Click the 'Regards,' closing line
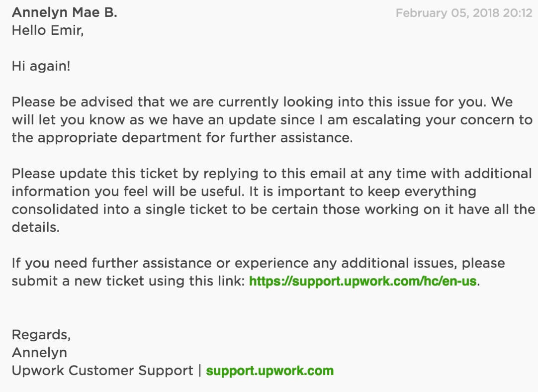This screenshot has width=538, height=392. coord(41,335)
